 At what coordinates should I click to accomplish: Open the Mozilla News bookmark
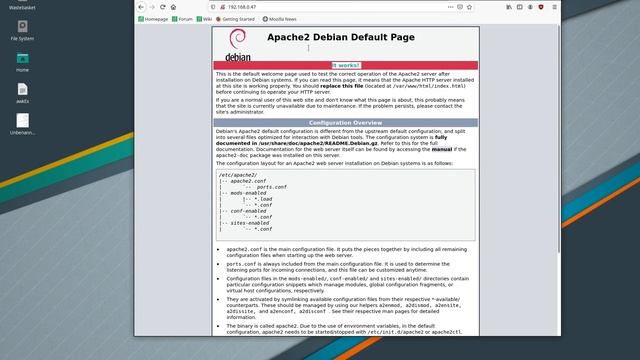point(280,19)
